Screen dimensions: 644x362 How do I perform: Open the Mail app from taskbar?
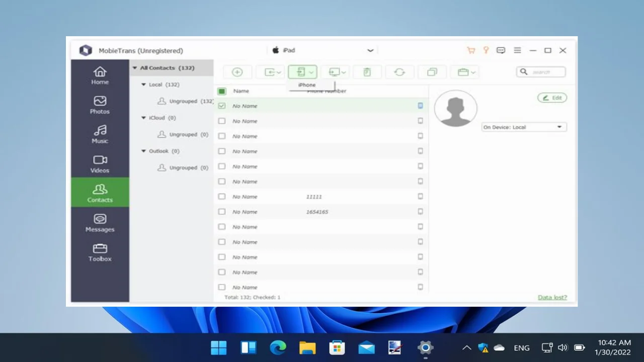(366, 347)
